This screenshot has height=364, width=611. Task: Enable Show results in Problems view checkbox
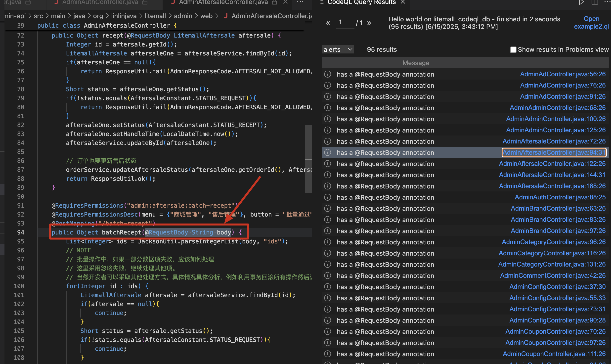pyautogui.click(x=513, y=49)
